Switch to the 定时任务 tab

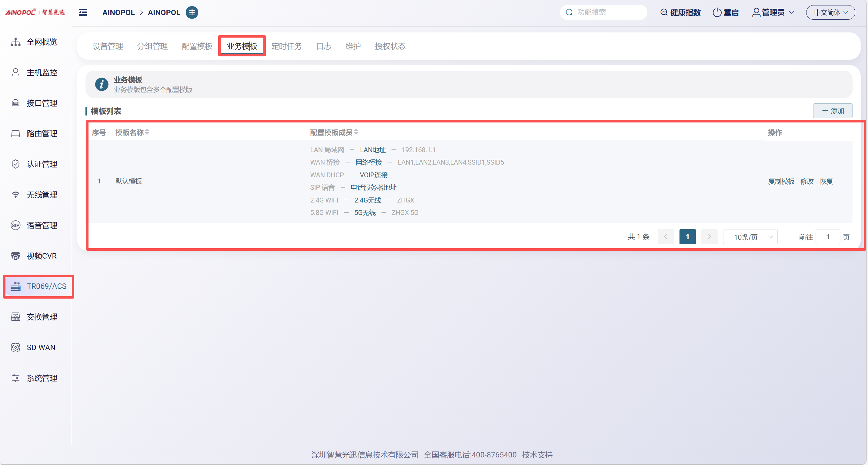pos(286,46)
